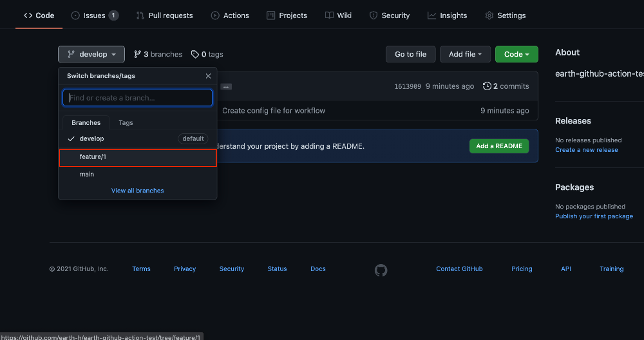Click View all branches link
Image resolution: width=644 pixels, height=340 pixels.
pyautogui.click(x=138, y=191)
